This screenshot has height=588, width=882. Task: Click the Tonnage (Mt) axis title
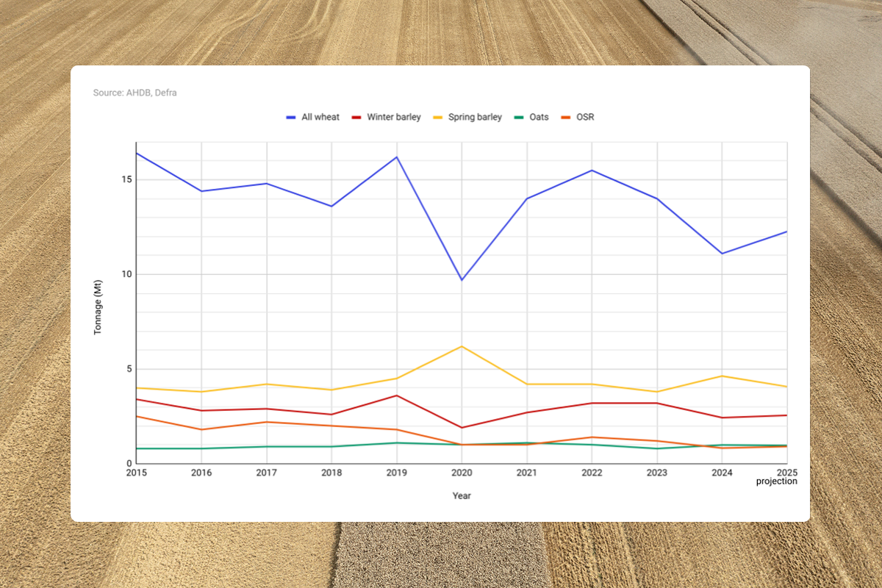tap(98, 309)
